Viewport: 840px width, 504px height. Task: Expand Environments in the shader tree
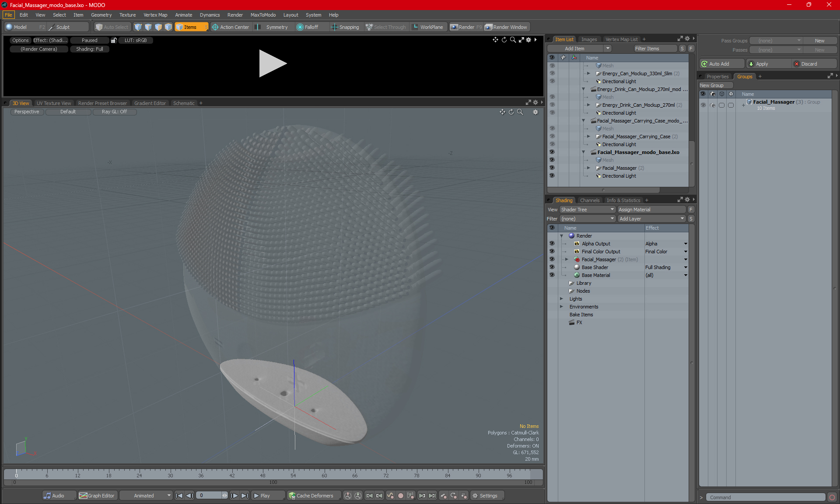[x=561, y=307]
